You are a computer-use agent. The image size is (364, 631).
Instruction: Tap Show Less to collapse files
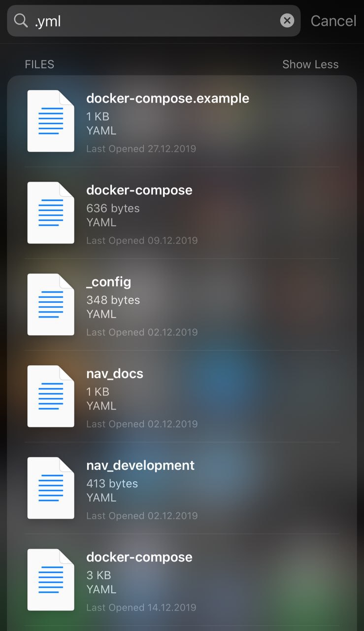click(310, 65)
